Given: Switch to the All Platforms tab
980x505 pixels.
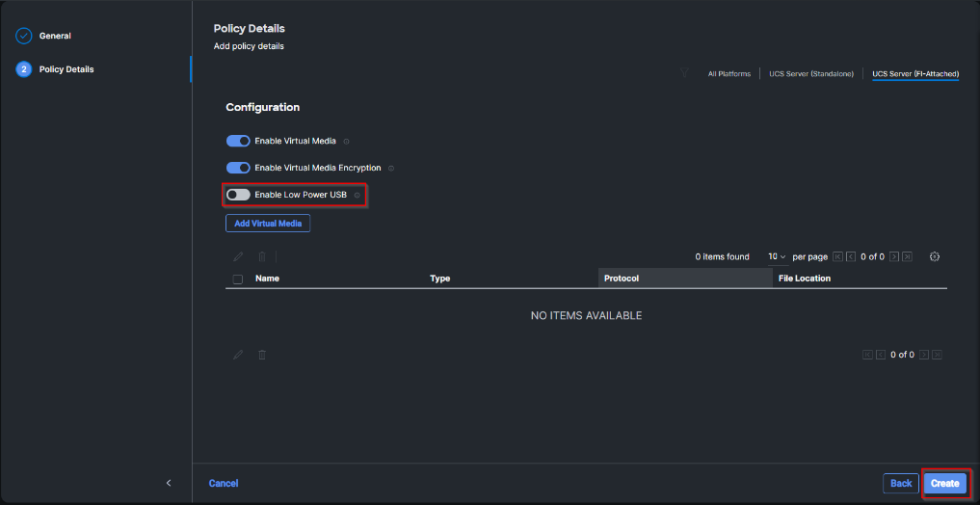Looking at the screenshot, I should tap(728, 74).
